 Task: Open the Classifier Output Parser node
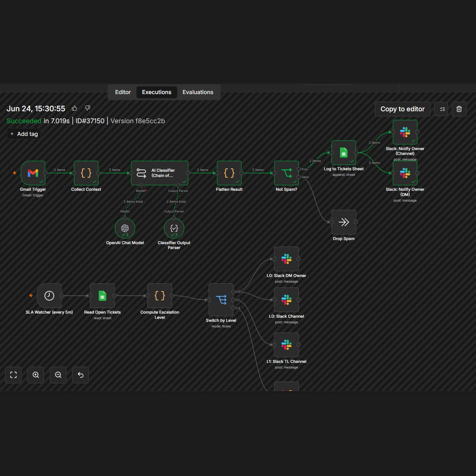pyautogui.click(x=174, y=228)
